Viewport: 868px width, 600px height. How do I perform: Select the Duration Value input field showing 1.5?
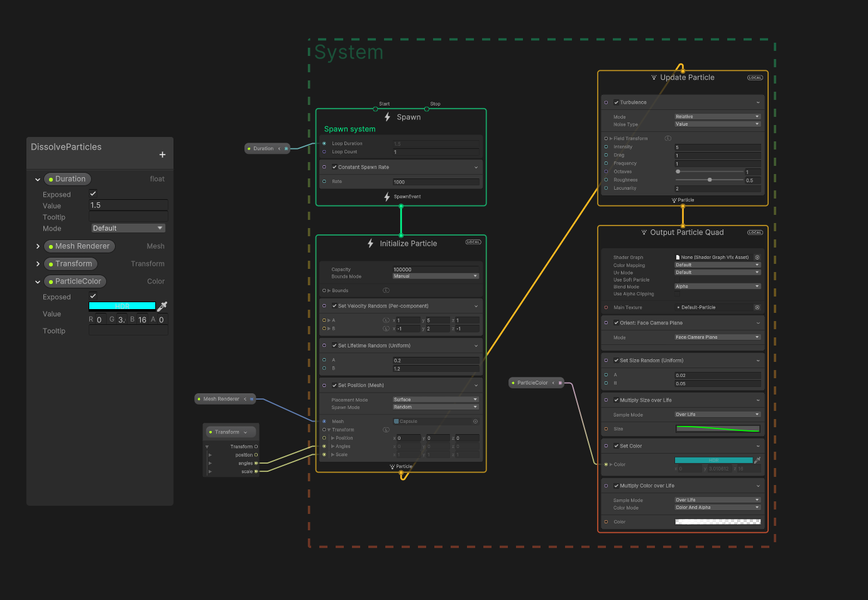(x=128, y=205)
